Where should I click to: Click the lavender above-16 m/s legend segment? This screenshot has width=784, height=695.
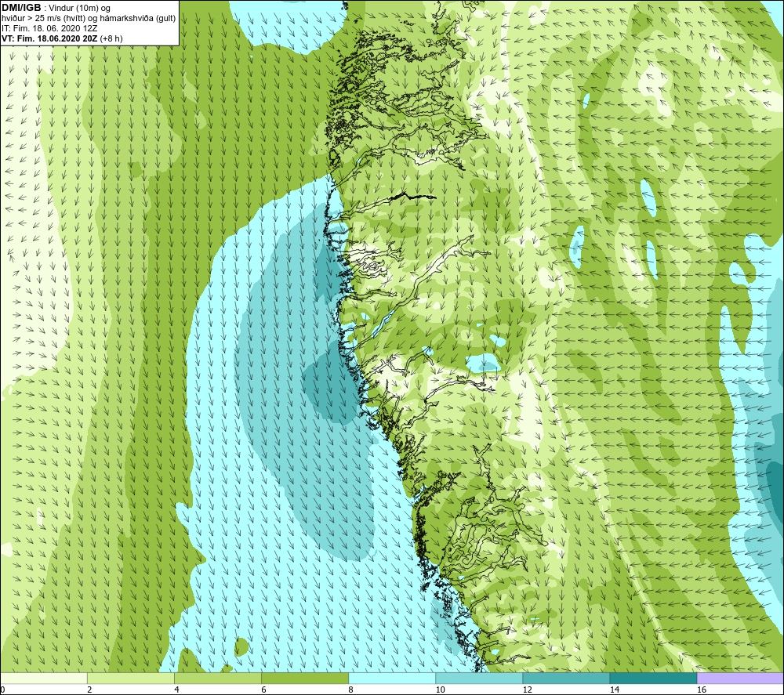741,678
